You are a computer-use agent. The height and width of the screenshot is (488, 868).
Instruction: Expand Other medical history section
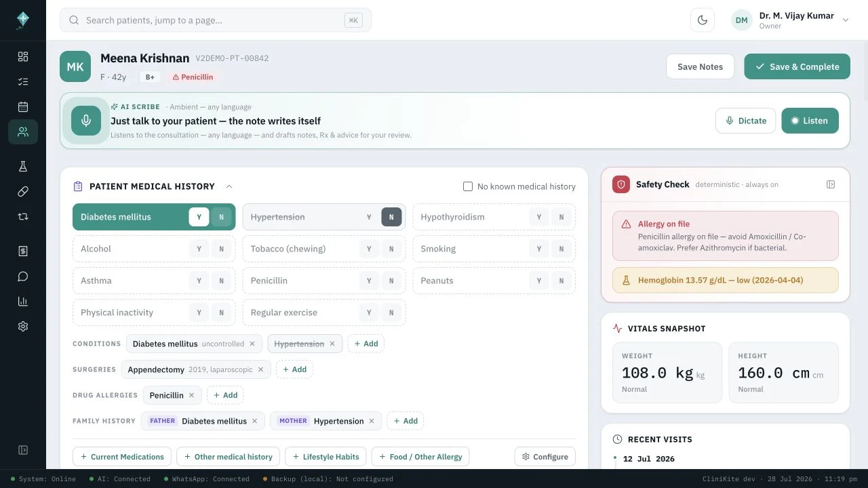229,457
